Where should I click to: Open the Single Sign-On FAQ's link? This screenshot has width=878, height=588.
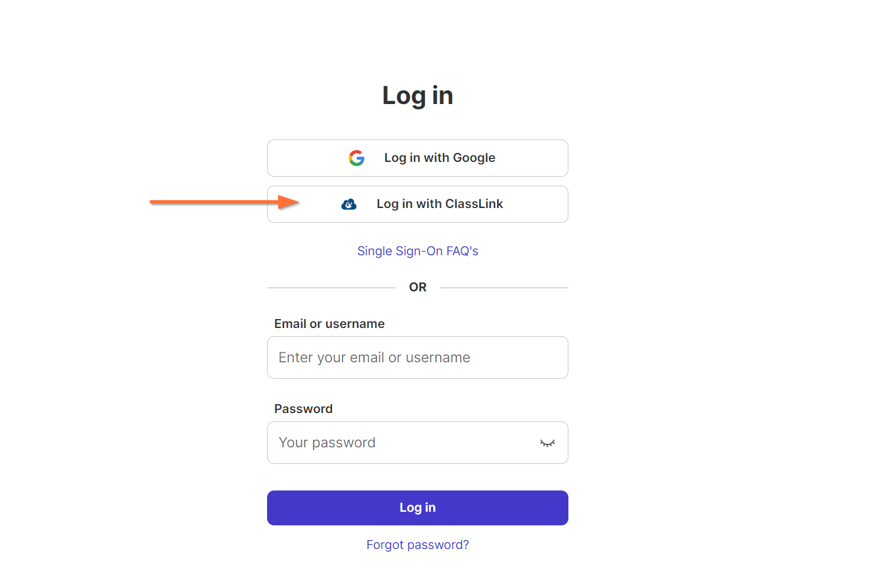(418, 251)
